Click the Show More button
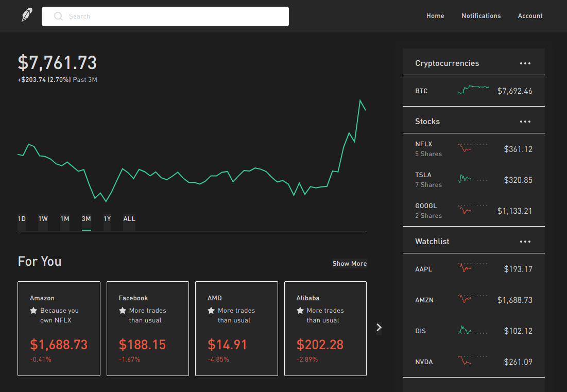This screenshot has height=392, width=567. tap(349, 263)
